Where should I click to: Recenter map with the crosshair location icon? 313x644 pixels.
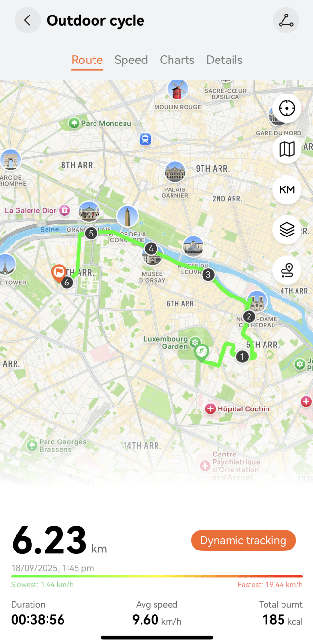287,108
